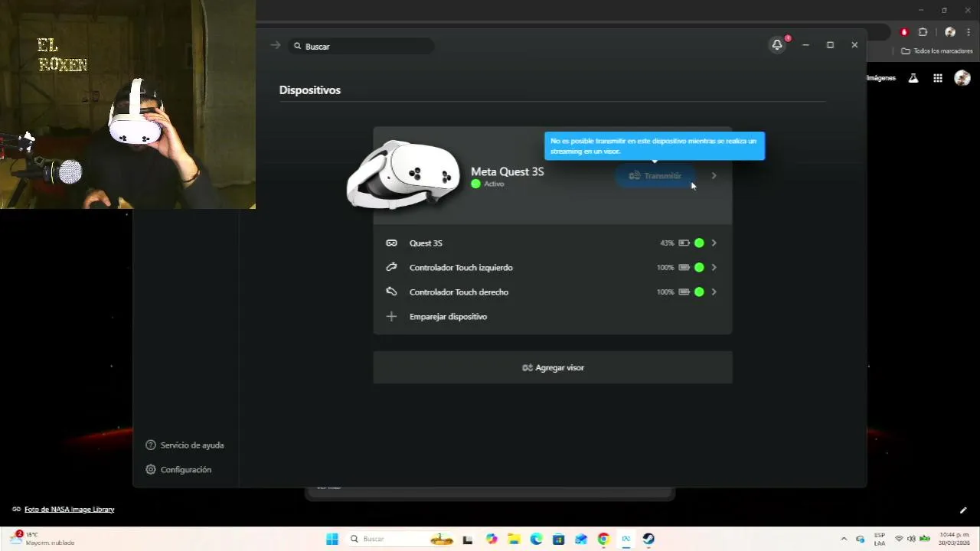980x551 pixels.
Task: Click the left Touch controller icon
Action: coord(391,267)
